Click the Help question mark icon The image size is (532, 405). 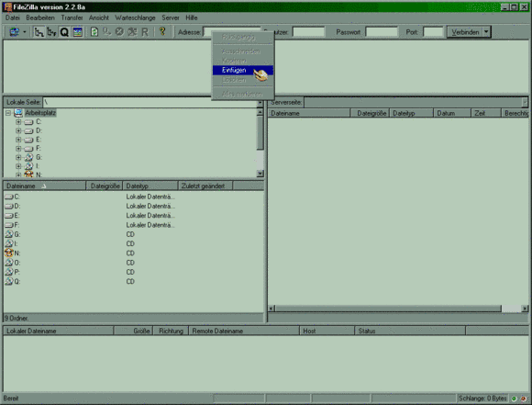point(162,31)
